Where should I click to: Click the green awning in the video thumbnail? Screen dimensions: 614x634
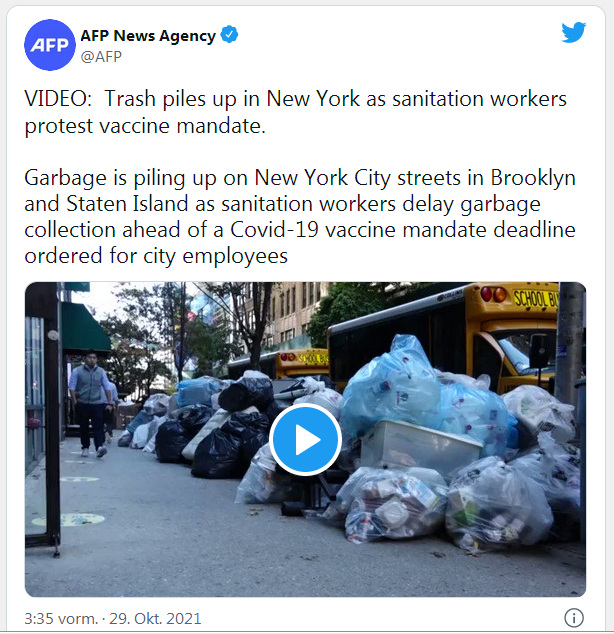tap(84, 328)
